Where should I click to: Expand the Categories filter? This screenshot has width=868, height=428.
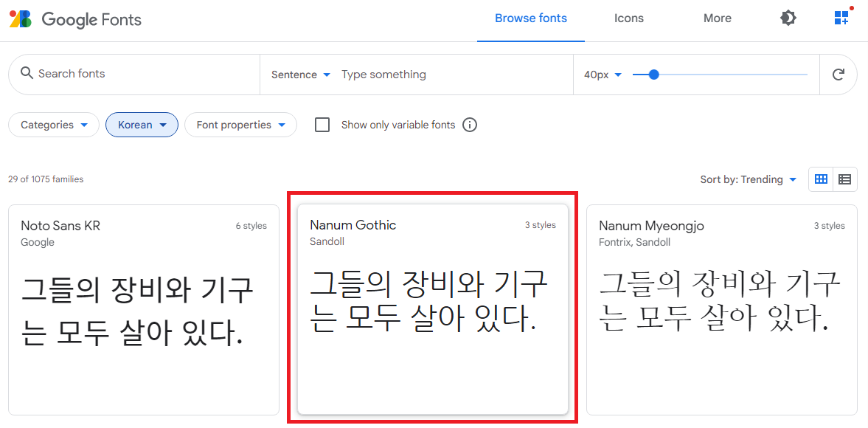[x=54, y=125]
